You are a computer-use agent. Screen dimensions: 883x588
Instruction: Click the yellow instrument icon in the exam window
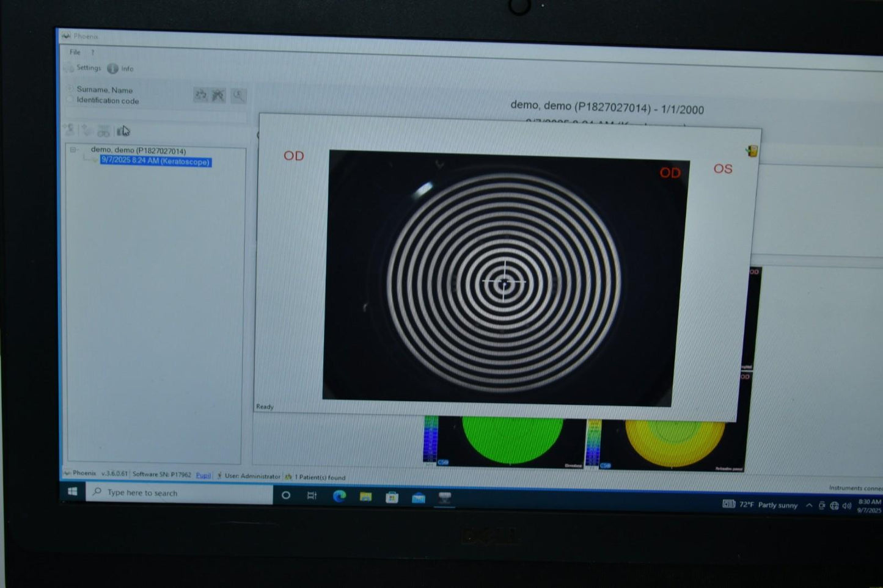tap(751, 151)
